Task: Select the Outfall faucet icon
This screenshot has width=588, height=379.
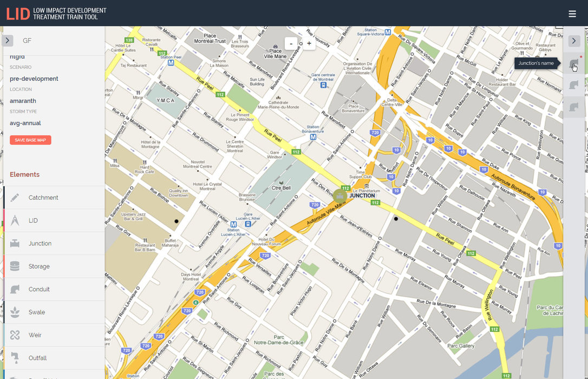Action: tap(15, 358)
